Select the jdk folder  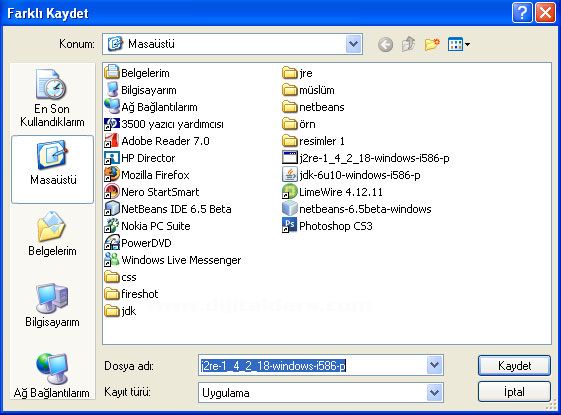coord(120,311)
